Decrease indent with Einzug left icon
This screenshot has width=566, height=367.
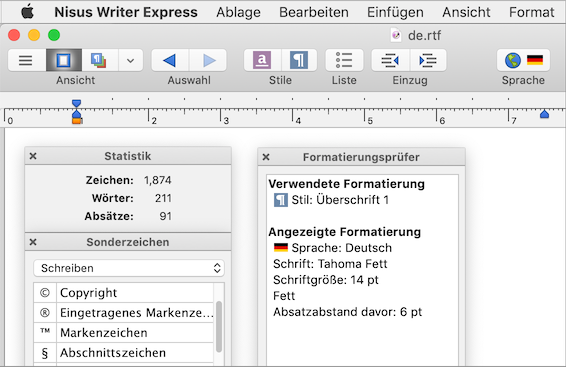pyautogui.click(x=390, y=60)
